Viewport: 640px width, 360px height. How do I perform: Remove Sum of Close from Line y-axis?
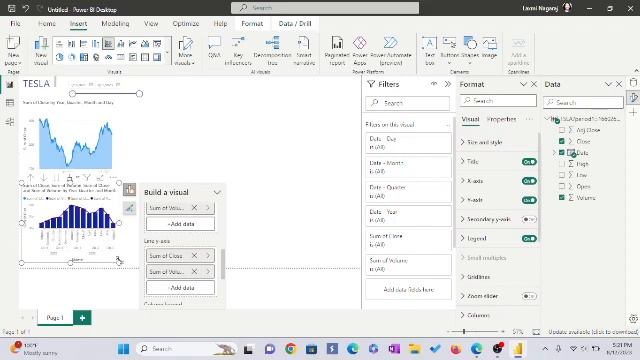pyautogui.click(x=194, y=256)
